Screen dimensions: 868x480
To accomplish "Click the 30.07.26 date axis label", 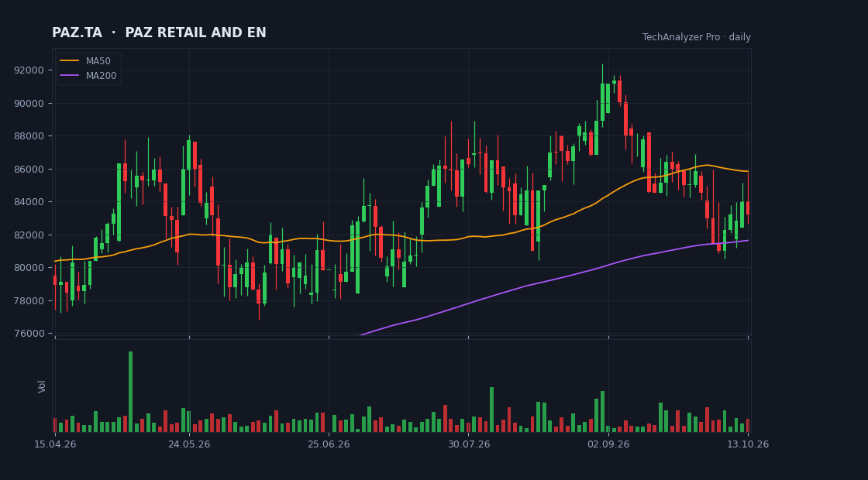I will tap(469, 444).
